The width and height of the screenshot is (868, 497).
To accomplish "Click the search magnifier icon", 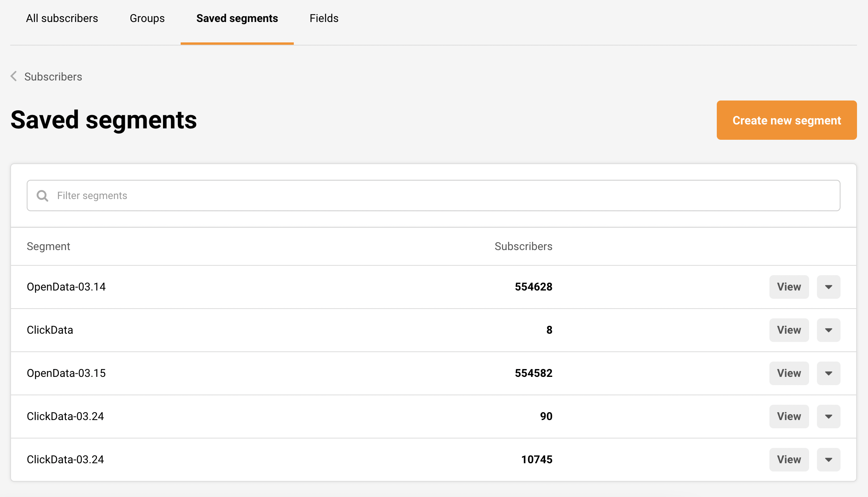I will [x=42, y=196].
